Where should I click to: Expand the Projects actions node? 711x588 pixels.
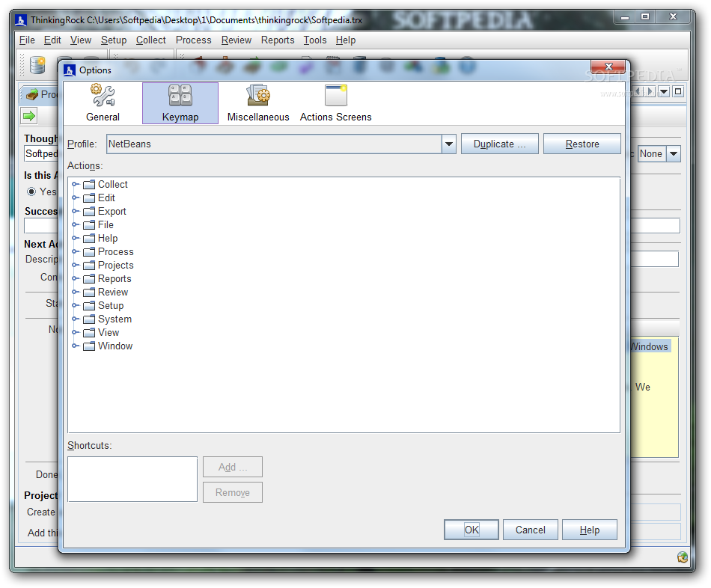tap(76, 266)
